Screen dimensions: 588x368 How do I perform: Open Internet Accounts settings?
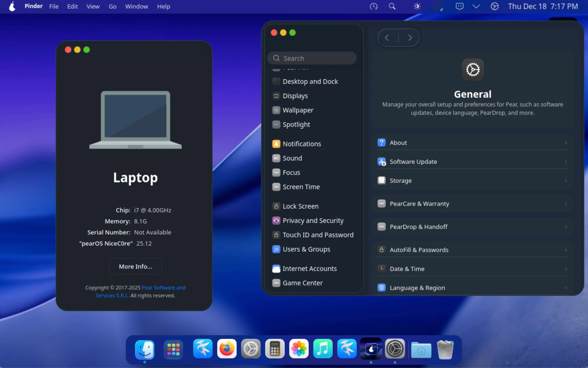tap(310, 268)
